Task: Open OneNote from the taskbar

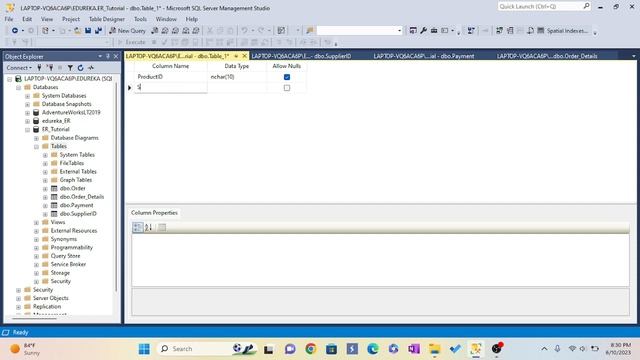Action: [x=413, y=349]
